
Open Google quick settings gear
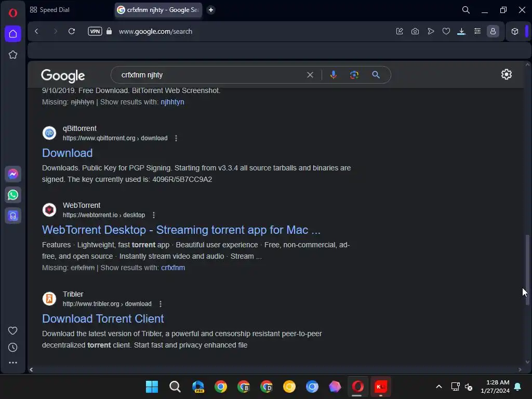[507, 74]
